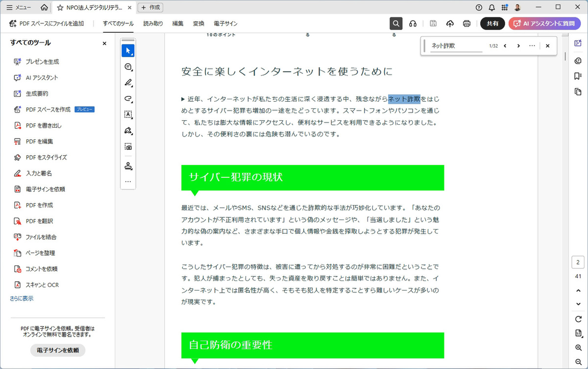Viewport: 588px width, 369px height.
Task: Star the document tab favorite icon
Action: tap(60, 7)
